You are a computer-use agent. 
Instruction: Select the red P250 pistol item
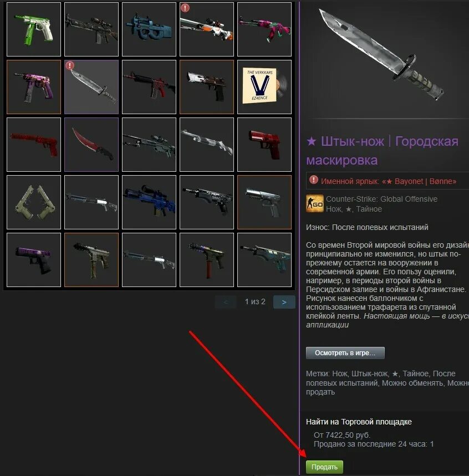(264, 145)
